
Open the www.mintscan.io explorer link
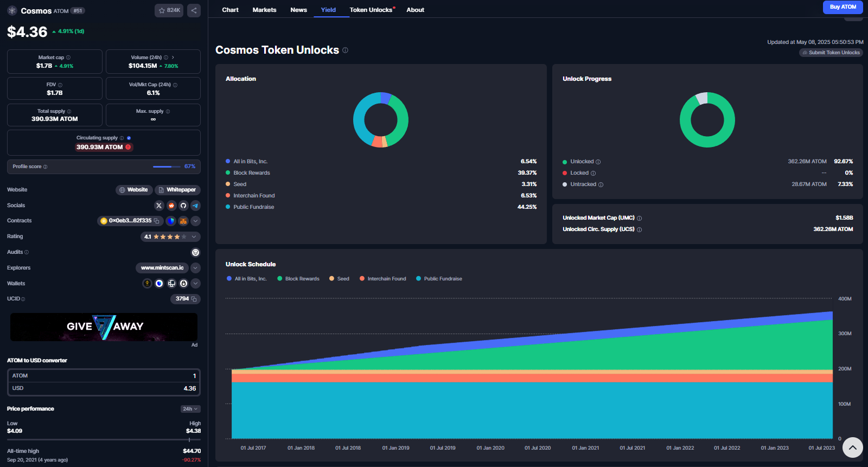[162, 268]
